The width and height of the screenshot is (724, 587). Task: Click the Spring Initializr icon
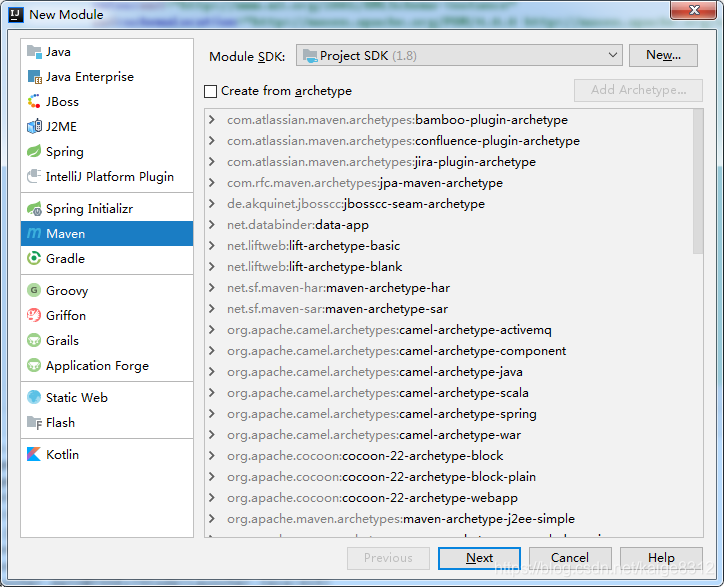click(x=34, y=209)
